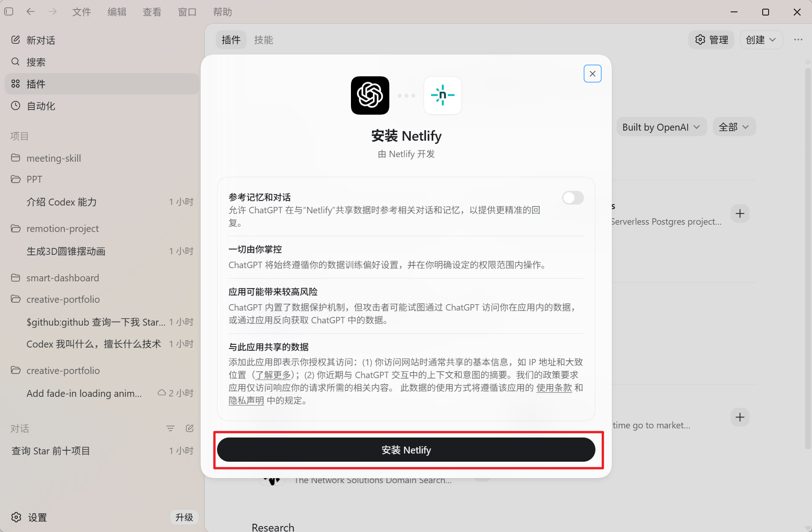Click Serverless Postgres project text
Image resolution: width=812 pixels, height=532 pixels.
coord(666,221)
